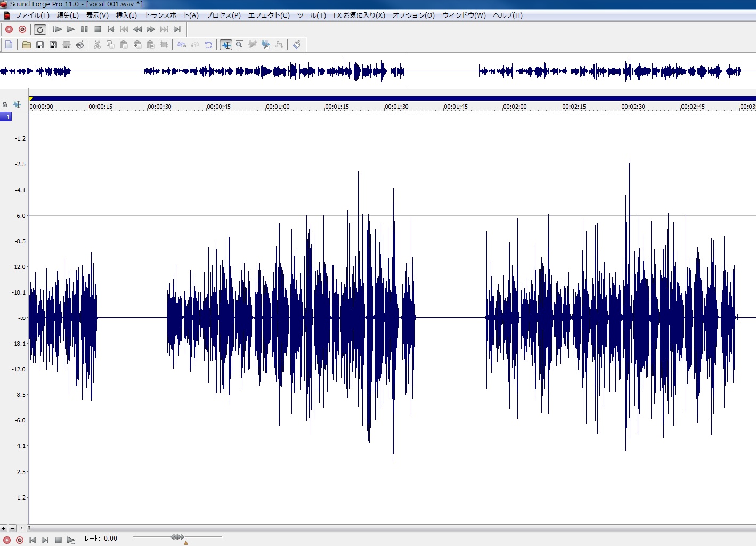The height and width of the screenshot is (546, 756).
Task: Cut the selection with the scissors icon
Action: pyautogui.click(x=97, y=45)
